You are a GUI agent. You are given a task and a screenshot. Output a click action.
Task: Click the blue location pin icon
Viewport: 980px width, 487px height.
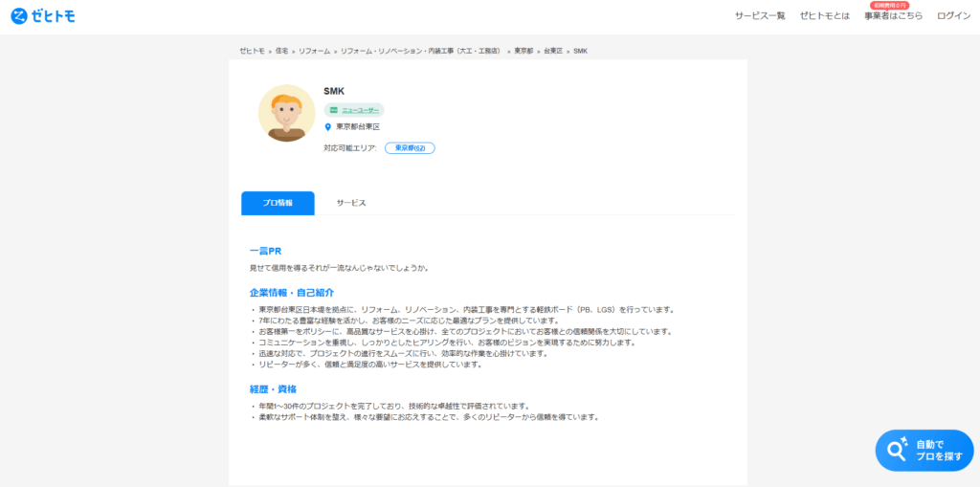[x=328, y=127]
